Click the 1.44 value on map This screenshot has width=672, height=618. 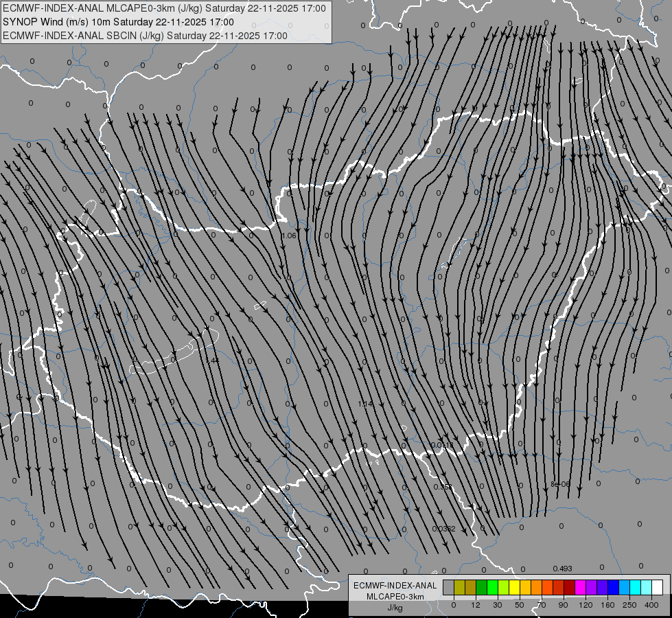[212, 360]
